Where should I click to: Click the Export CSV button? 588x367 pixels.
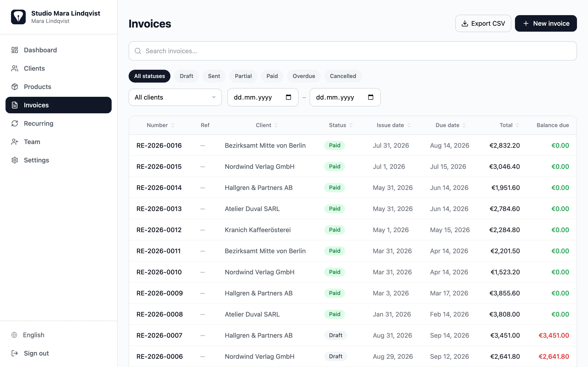point(483,23)
